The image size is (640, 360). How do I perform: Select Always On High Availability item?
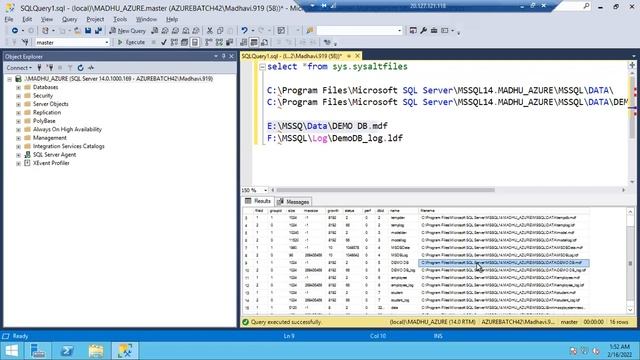[x=67, y=129]
